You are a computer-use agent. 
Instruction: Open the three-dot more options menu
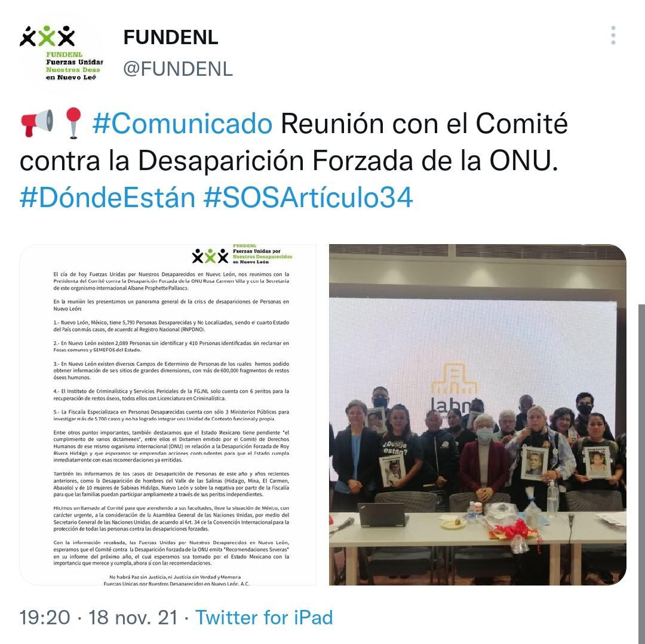(x=613, y=35)
